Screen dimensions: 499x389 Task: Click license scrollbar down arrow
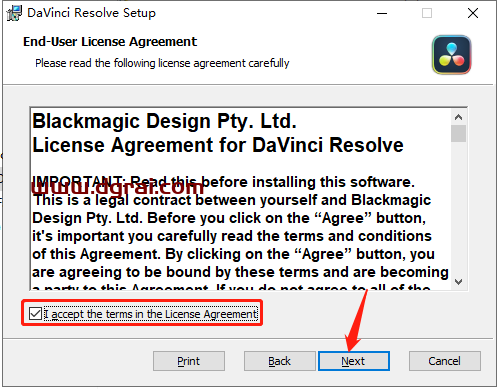pyautogui.click(x=459, y=282)
